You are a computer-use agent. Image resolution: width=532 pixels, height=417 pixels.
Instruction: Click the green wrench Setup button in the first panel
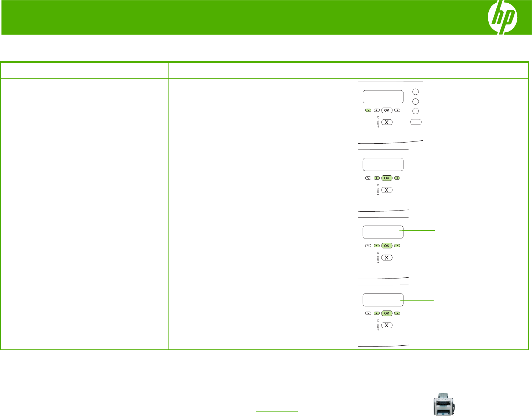tap(368, 110)
